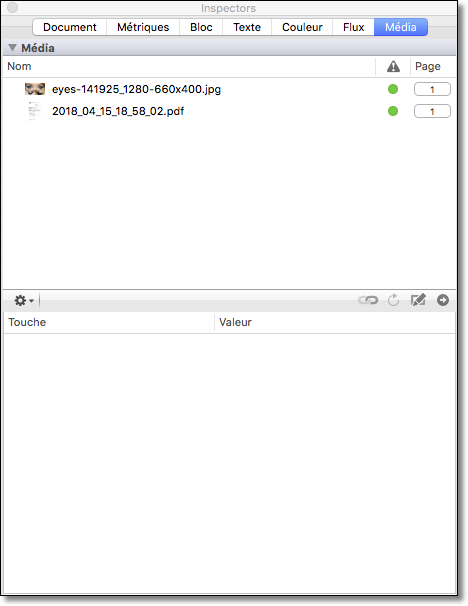468x606 pixels.
Task: Click the relink chain icon
Action: pos(368,300)
